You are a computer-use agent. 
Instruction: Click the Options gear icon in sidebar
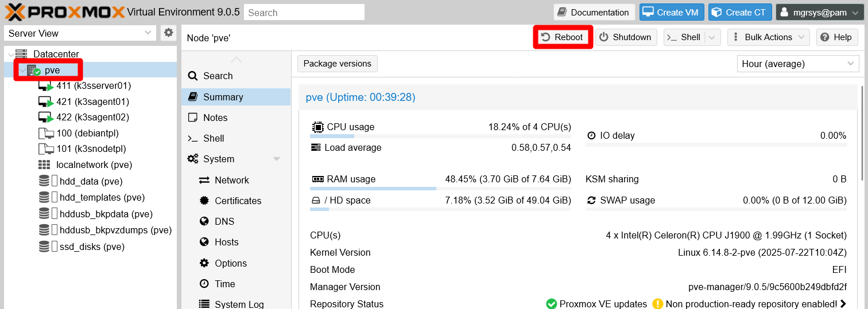point(204,263)
